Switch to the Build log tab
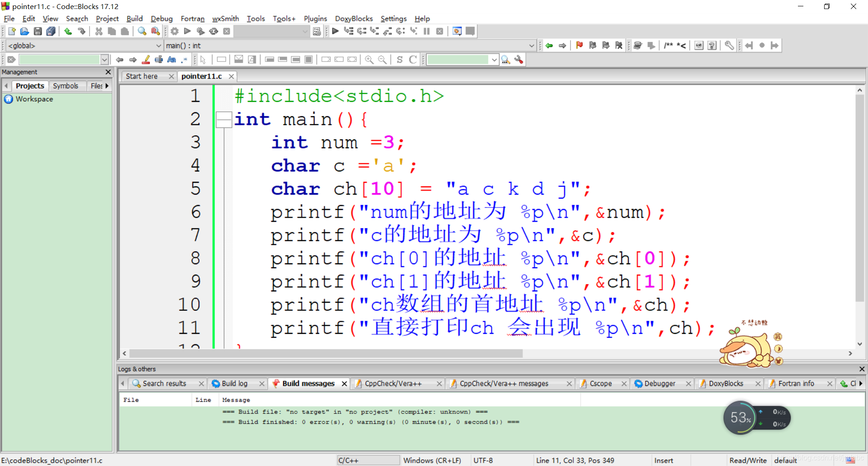Viewport: 868px width, 466px height. coord(235,383)
